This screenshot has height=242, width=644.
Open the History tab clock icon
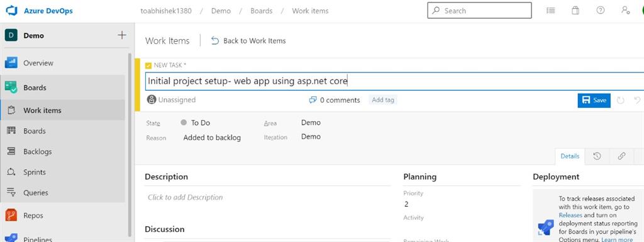click(597, 156)
